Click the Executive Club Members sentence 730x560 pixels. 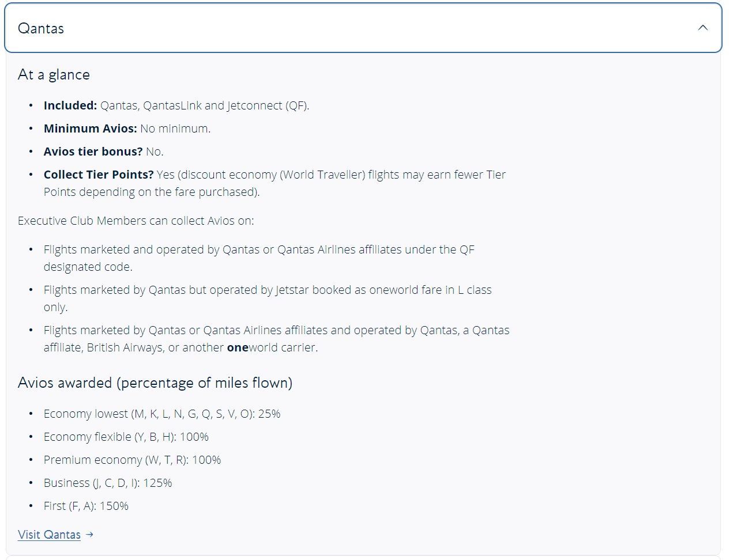(136, 221)
